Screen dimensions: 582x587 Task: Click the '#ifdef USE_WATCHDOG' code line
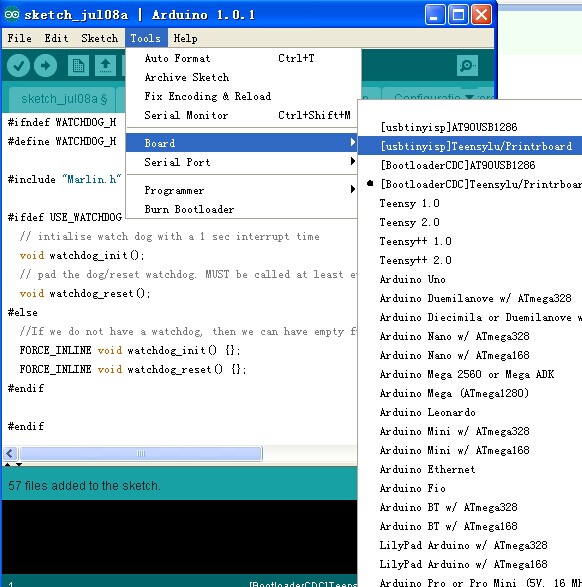(65, 218)
